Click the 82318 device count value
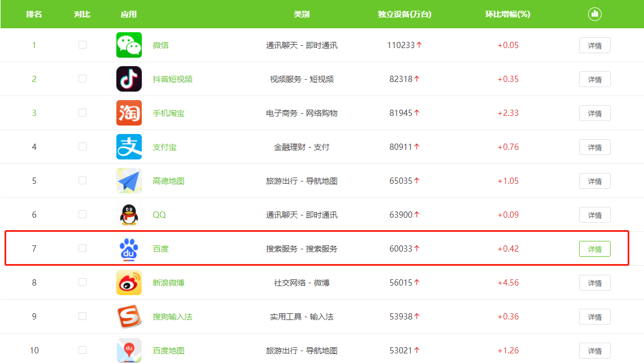Viewport: 644px width, 363px height. 401,79
